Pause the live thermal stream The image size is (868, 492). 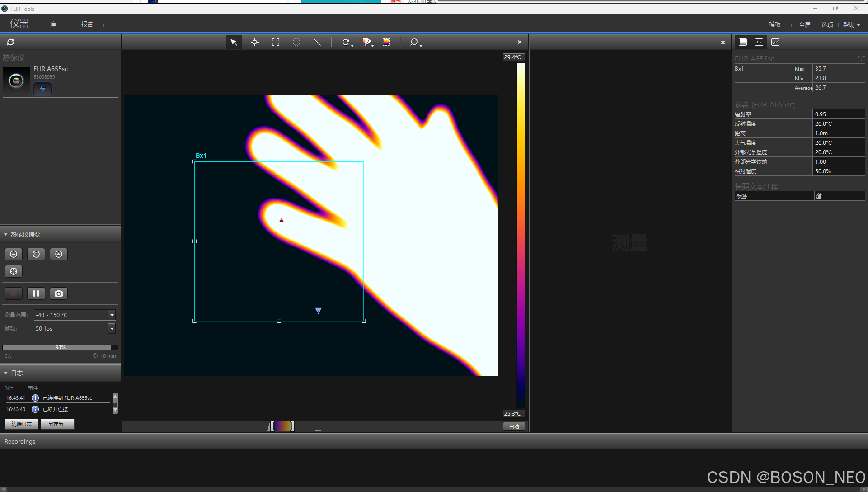pyautogui.click(x=36, y=293)
